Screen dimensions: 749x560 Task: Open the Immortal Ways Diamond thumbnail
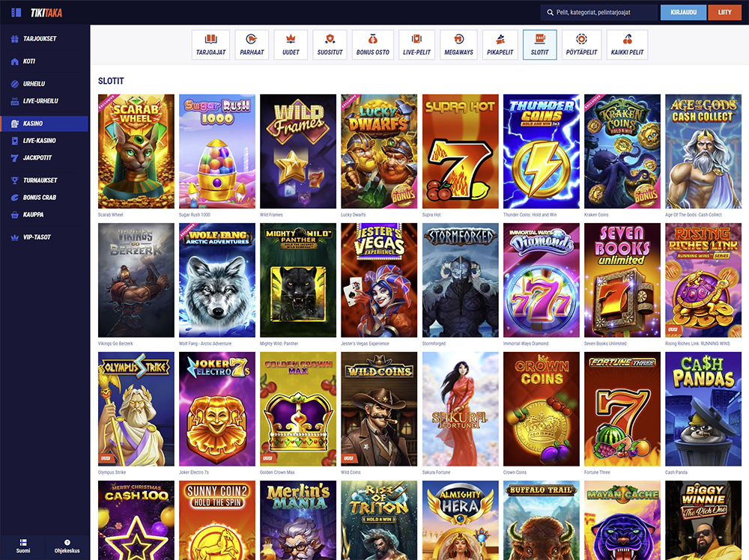[542, 280]
